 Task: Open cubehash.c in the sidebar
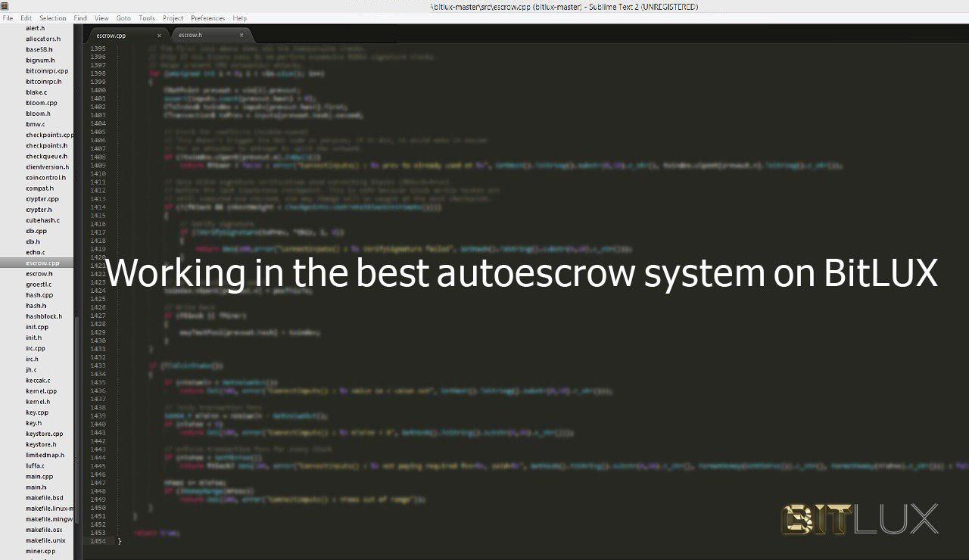[42, 220]
